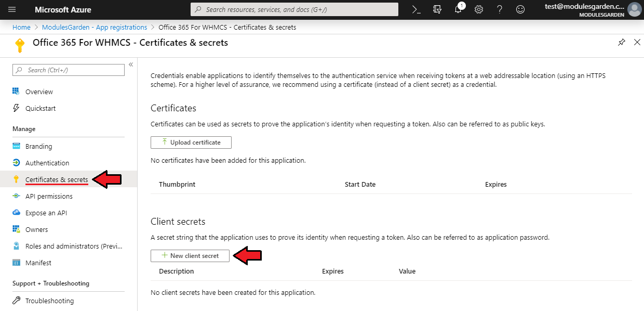The height and width of the screenshot is (311, 644).
Task: Select Authentication in the sidebar
Action: [x=47, y=163]
